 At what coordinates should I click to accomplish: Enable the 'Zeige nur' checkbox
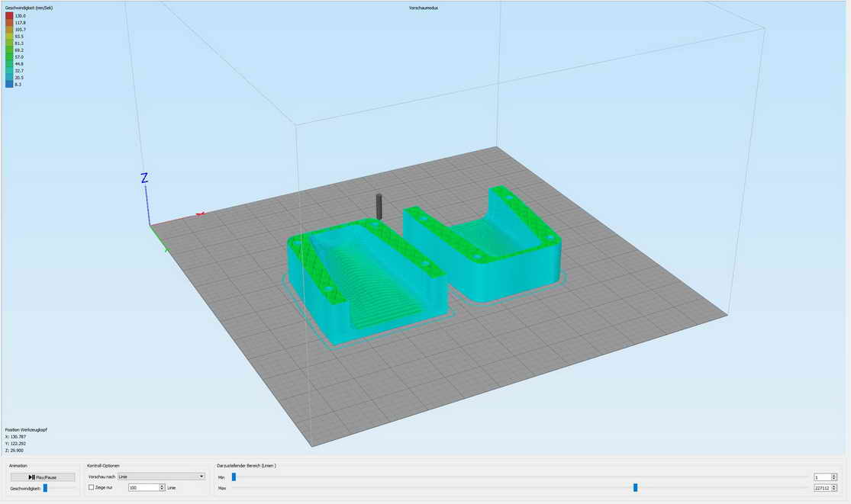click(92, 487)
